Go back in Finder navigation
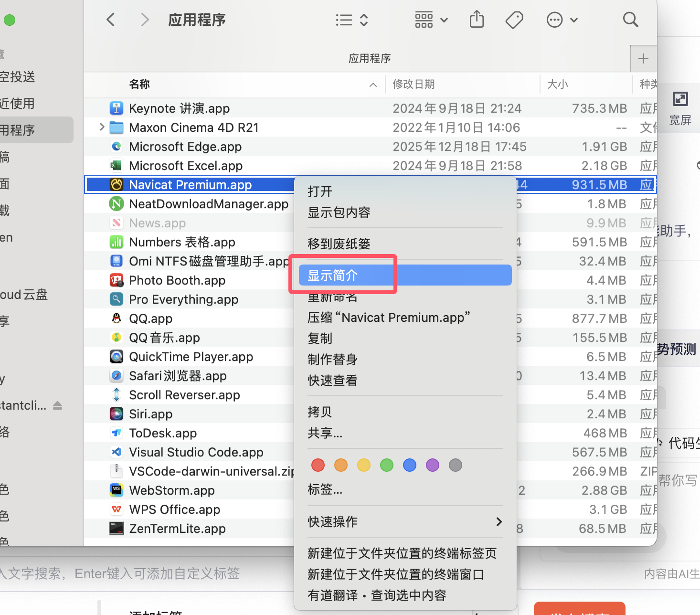This screenshot has height=615, width=700. pyautogui.click(x=111, y=20)
